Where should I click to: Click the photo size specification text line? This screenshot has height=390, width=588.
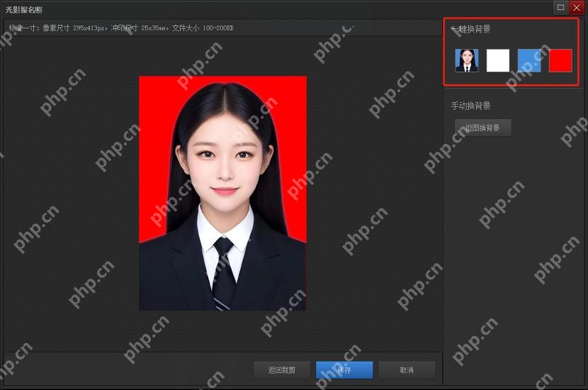pyautogui.click(x=121, y=28)
